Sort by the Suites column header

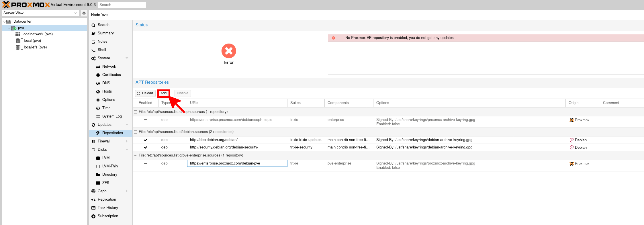306,103
